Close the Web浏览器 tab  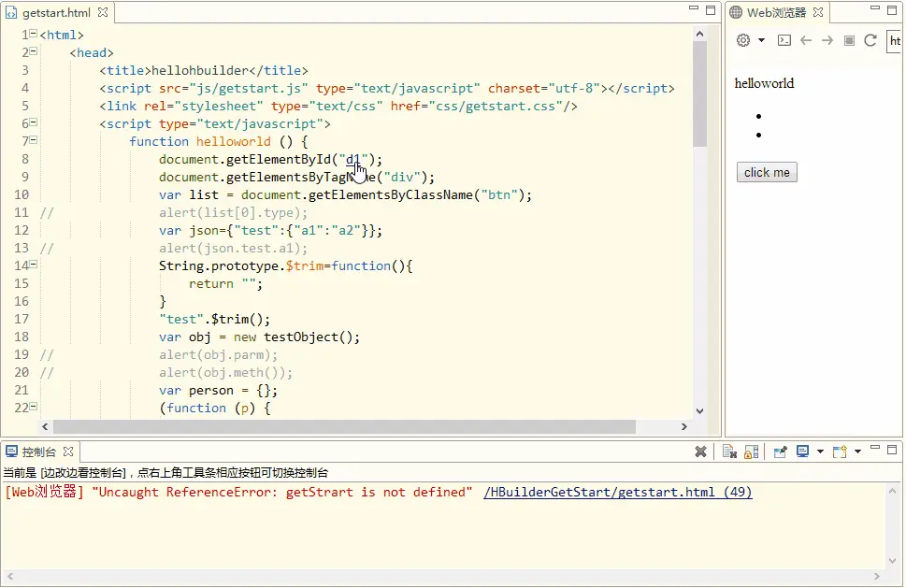tap(817, 12)
